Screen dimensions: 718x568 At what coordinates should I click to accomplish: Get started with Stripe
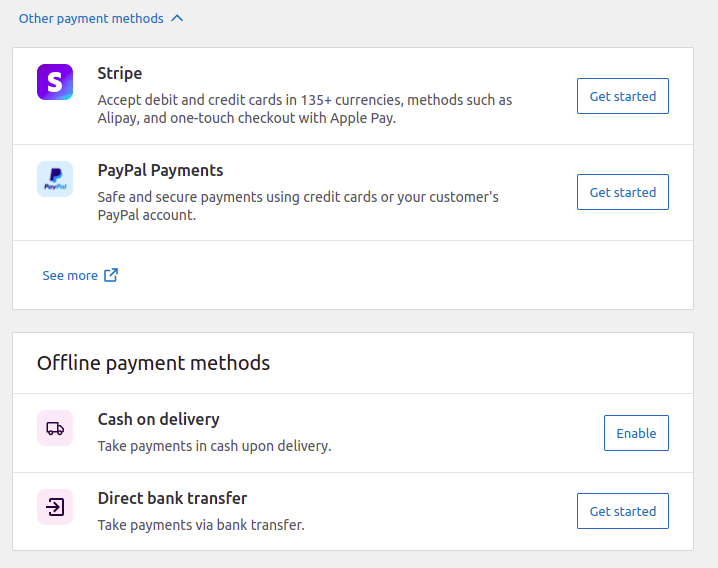(x=623, y=96)
